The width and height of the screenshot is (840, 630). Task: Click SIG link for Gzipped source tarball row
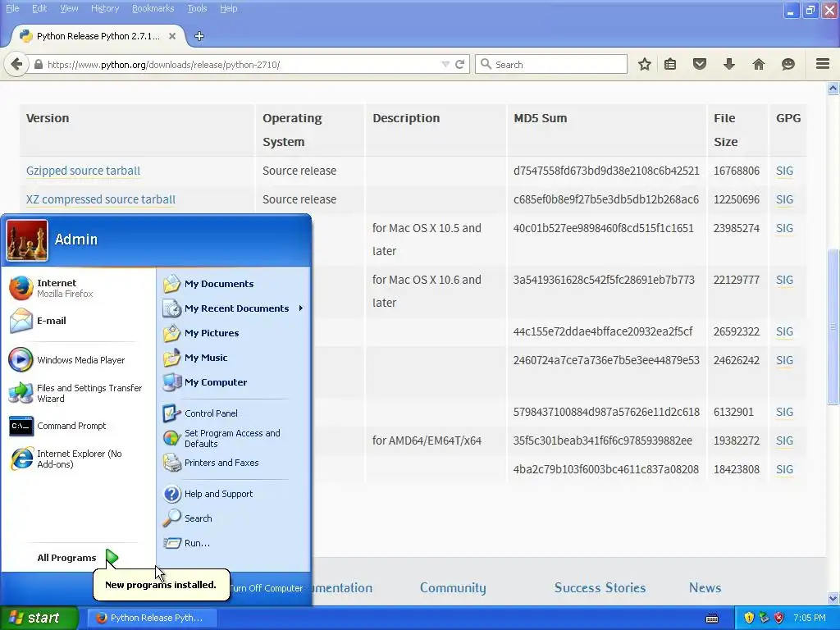pyautogui.click(x=784, y=171)
